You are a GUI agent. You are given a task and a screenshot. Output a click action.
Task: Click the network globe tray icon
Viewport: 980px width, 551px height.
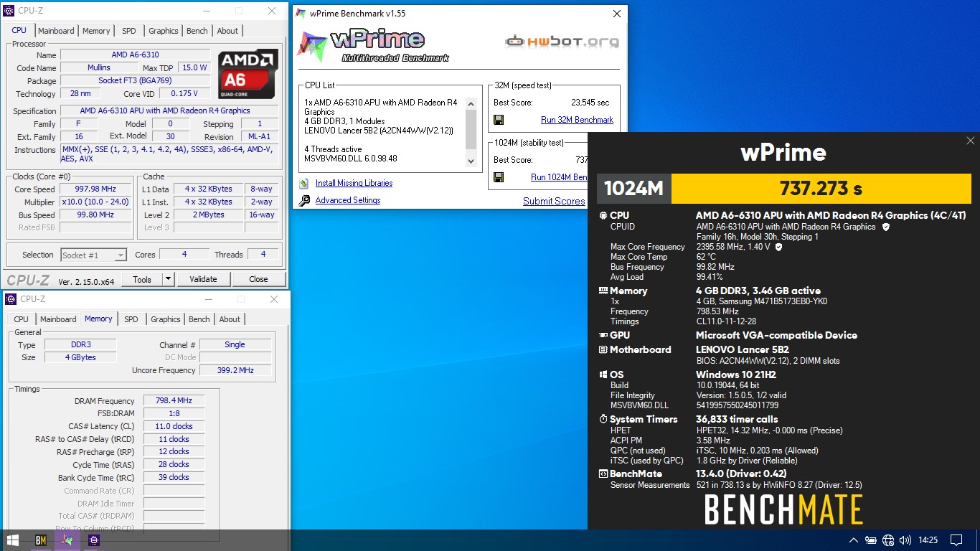[x=888, y=540]
